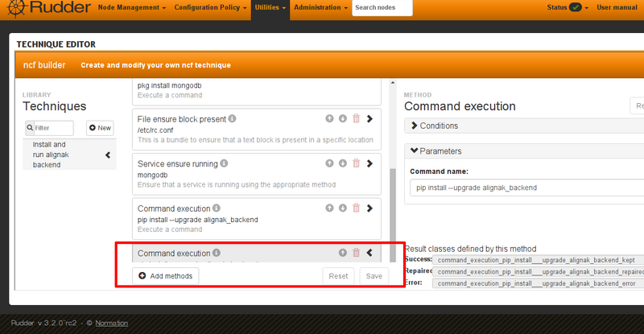Click the methods list scrollbar

click(393, 216)
